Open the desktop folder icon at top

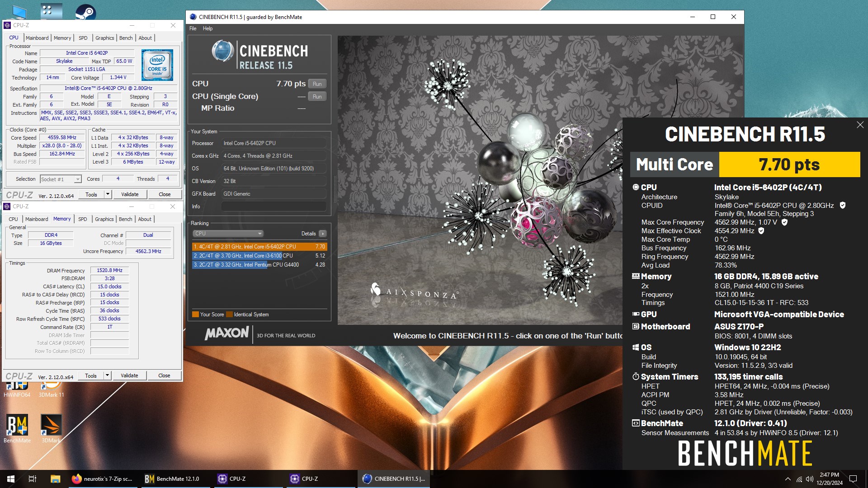point(51,11)
